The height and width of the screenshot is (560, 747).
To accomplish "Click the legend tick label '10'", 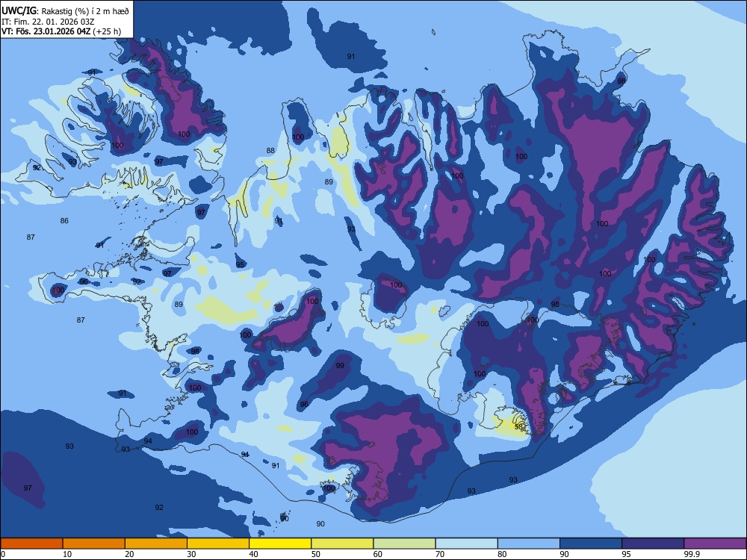I will [67, 554].
